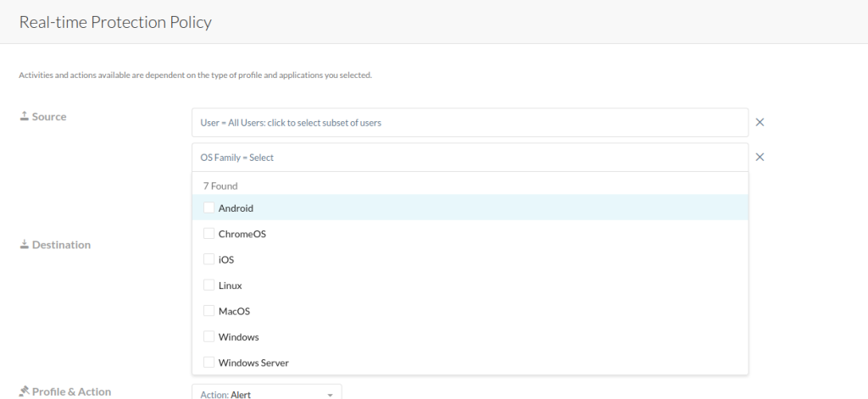
Task: Click the Source section label
Action: [48, 116]
